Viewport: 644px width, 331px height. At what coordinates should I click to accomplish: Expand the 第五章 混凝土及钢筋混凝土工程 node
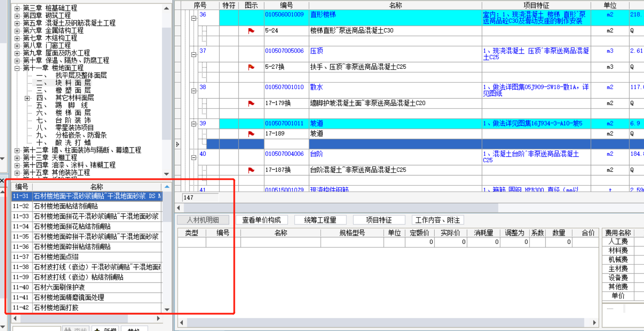coord(17,23)
